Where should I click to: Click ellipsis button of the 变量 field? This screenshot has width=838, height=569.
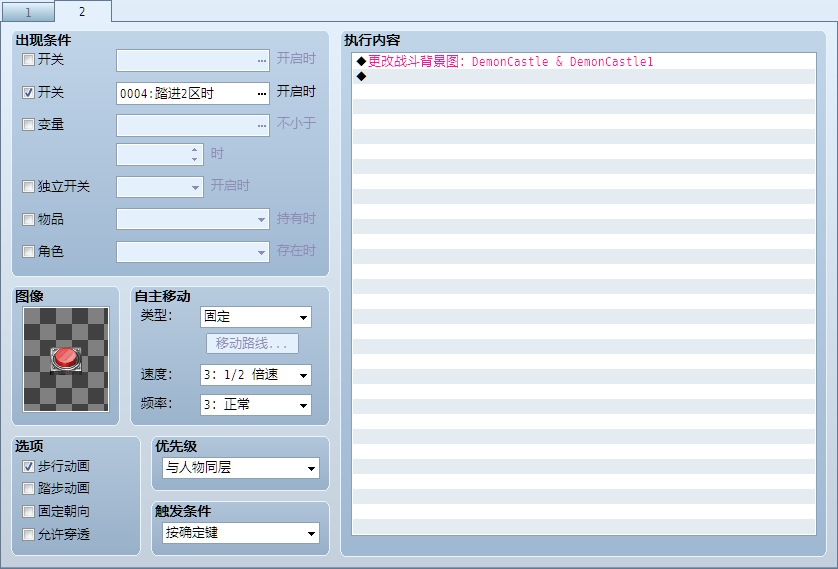click(x=261, y=126)
